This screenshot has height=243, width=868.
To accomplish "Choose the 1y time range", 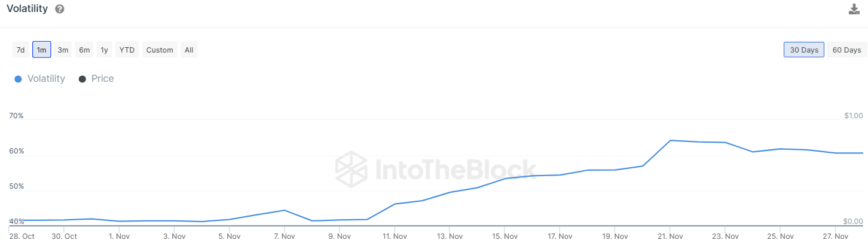I will [x=104, y=50].
